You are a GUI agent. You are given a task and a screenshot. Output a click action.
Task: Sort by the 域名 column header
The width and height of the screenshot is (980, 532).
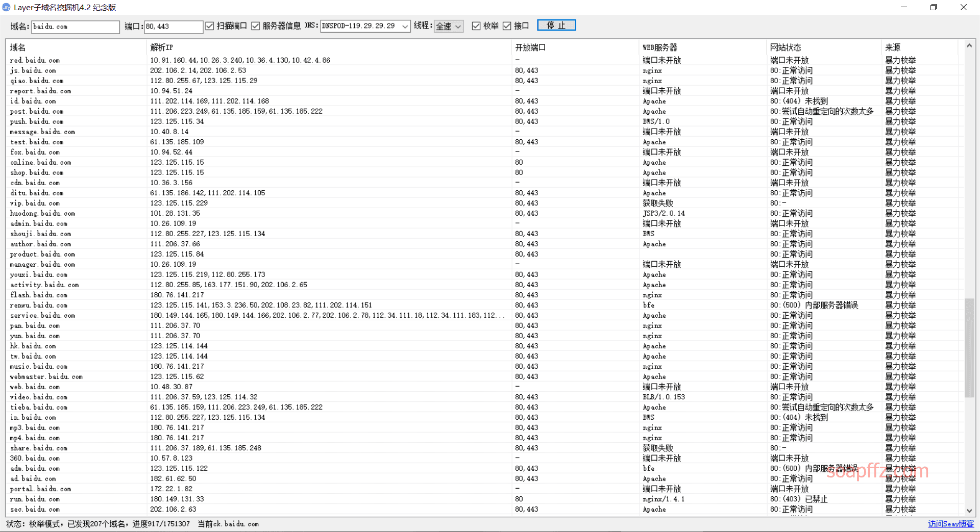(77, 47)
